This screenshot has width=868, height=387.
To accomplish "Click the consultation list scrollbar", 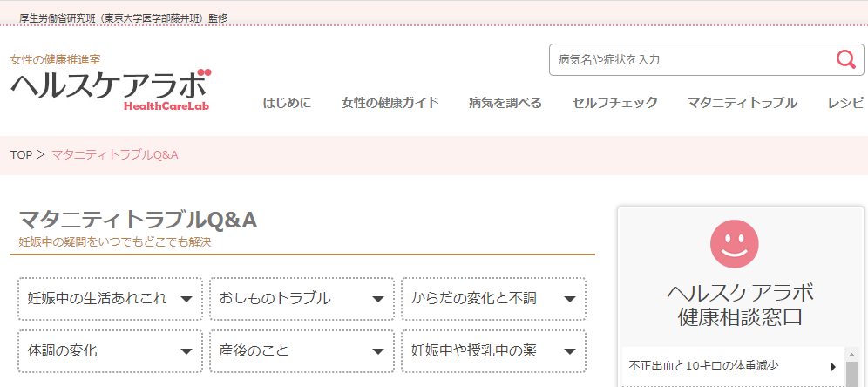I will click(x=852, y=367).
